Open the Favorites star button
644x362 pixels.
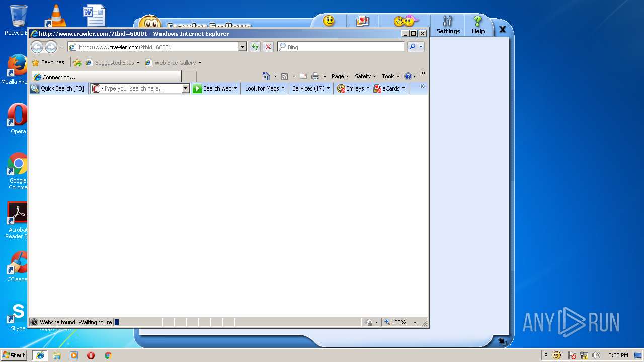coord(48,63)
